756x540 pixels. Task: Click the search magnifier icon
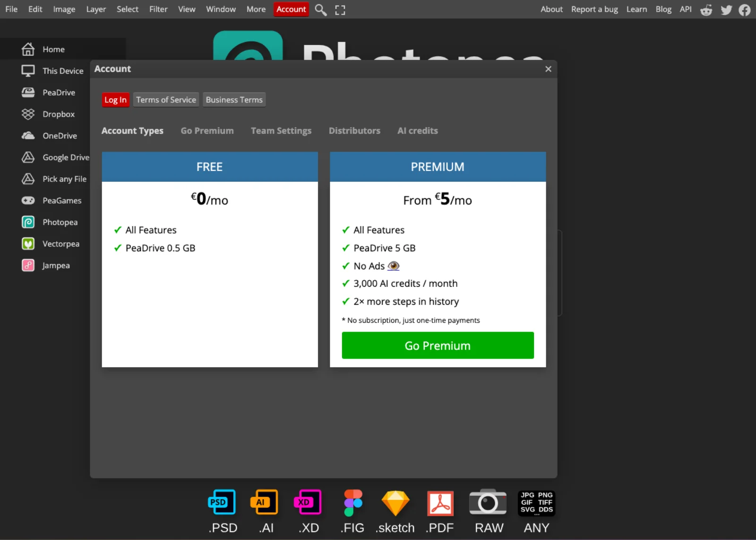[x=321, y=9]
